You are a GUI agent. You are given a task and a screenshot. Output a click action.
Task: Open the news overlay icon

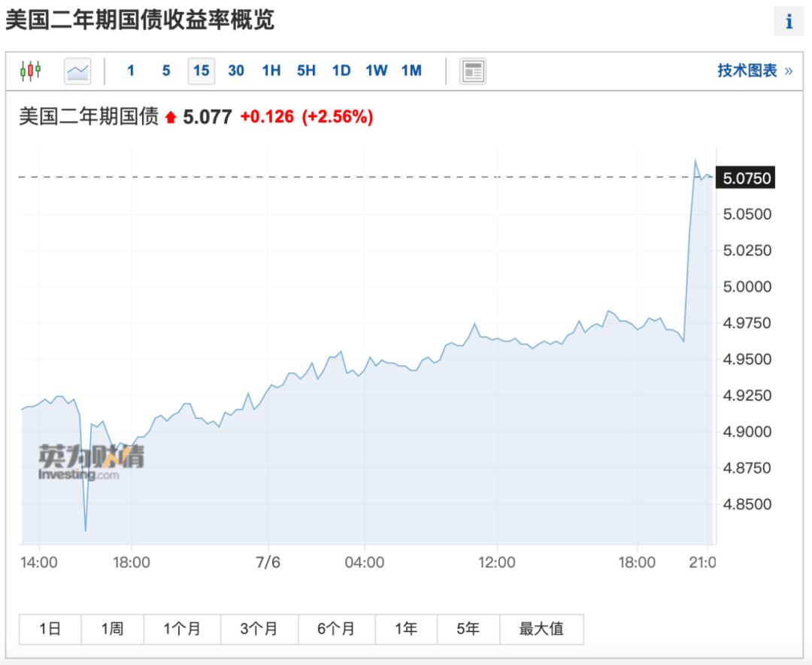click(473, 71)
